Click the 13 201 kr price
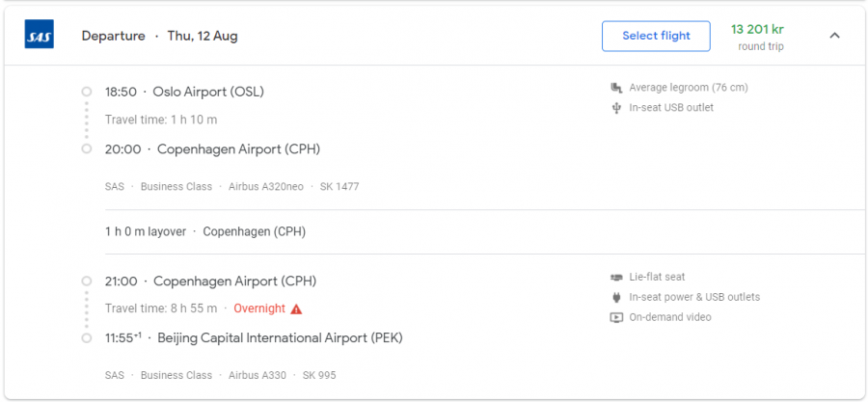 tap(759, 29)
